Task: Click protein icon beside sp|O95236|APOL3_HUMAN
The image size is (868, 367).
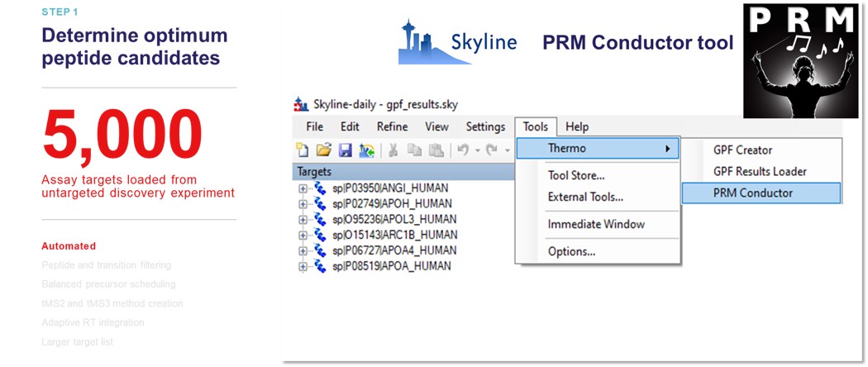Action: pyautogui.click(x=320, y=219)
